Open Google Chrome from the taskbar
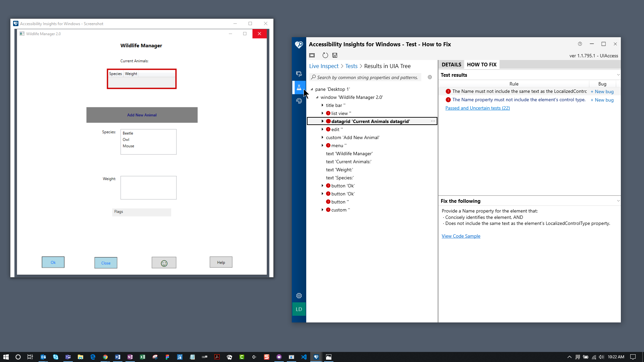Screen dimensions: 644x362 [105, 357]
